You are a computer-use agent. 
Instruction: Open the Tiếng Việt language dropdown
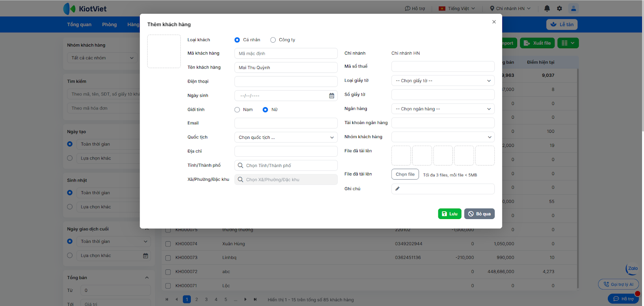click(x=457, y=8)
